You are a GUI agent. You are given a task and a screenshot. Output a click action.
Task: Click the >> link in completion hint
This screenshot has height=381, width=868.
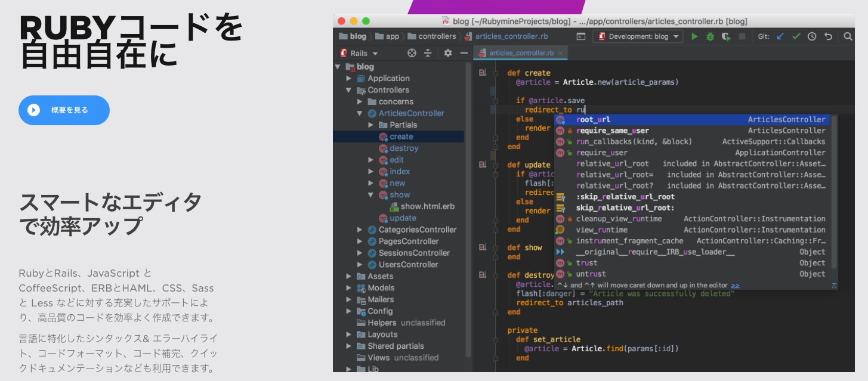pyautogui.click(x=735, y=286)
